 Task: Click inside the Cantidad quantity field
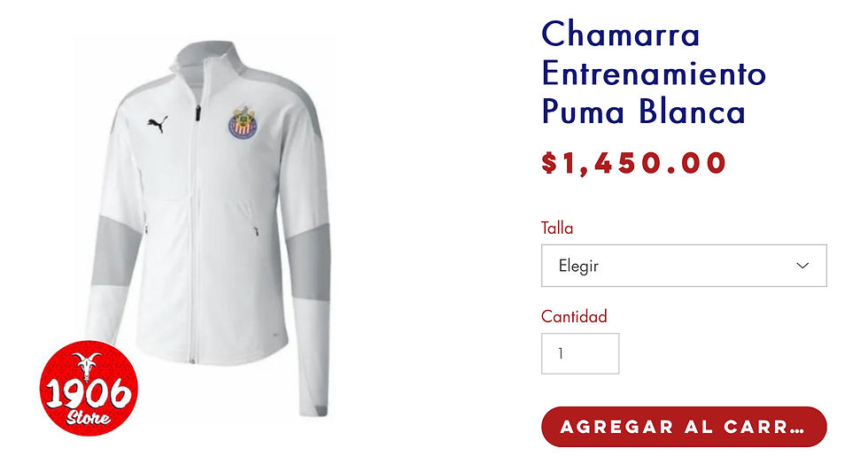point(580,353)
